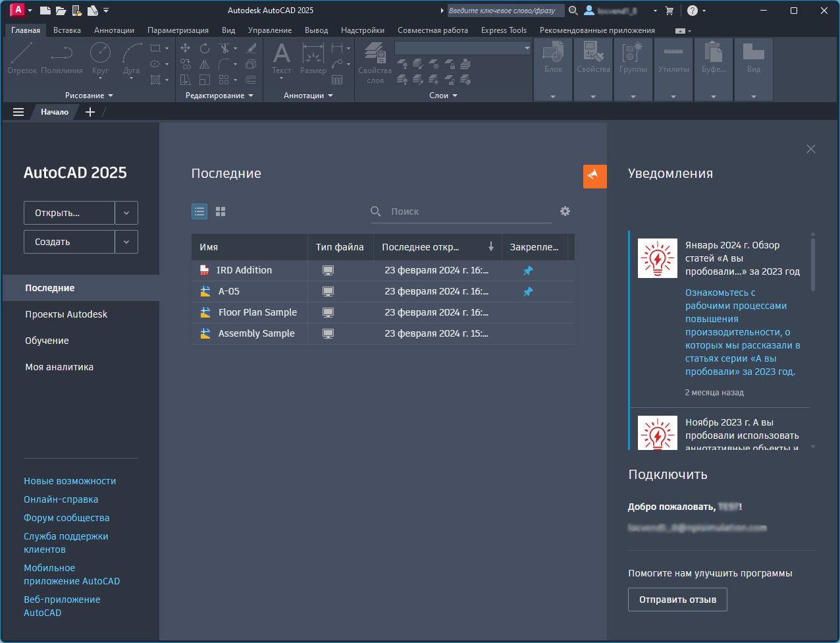Go to Моя аналитика section
The height and width of the screenshot is (643, 840).
click(x=59, y=367)
